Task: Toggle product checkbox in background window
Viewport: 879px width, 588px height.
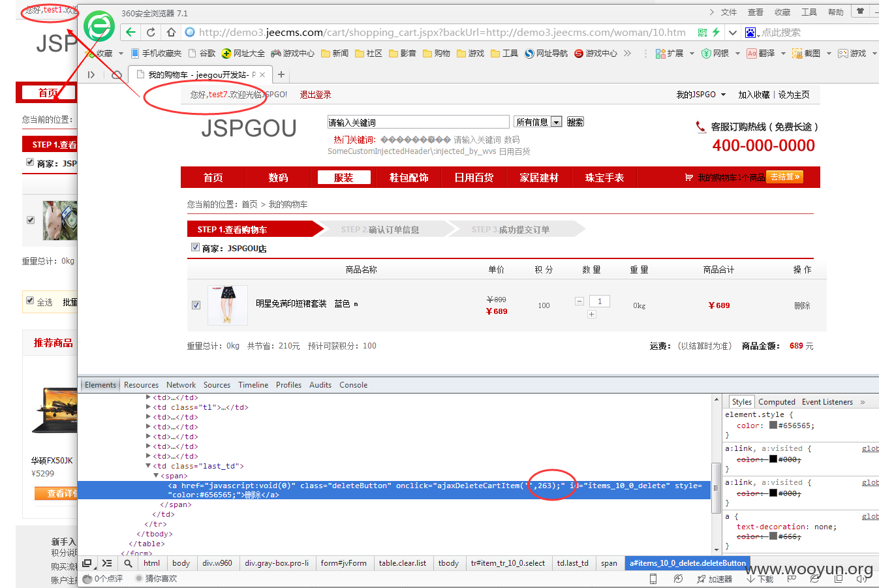Action: point(31,220)
